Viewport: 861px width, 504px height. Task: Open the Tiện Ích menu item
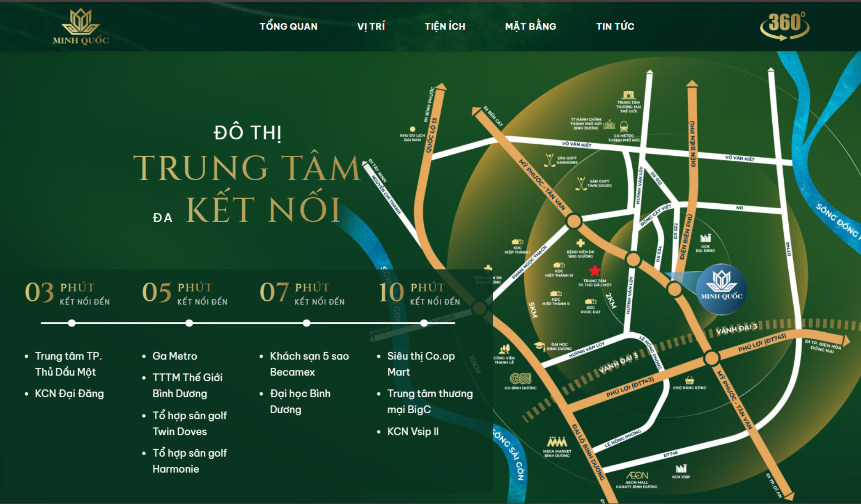point(445,26)
